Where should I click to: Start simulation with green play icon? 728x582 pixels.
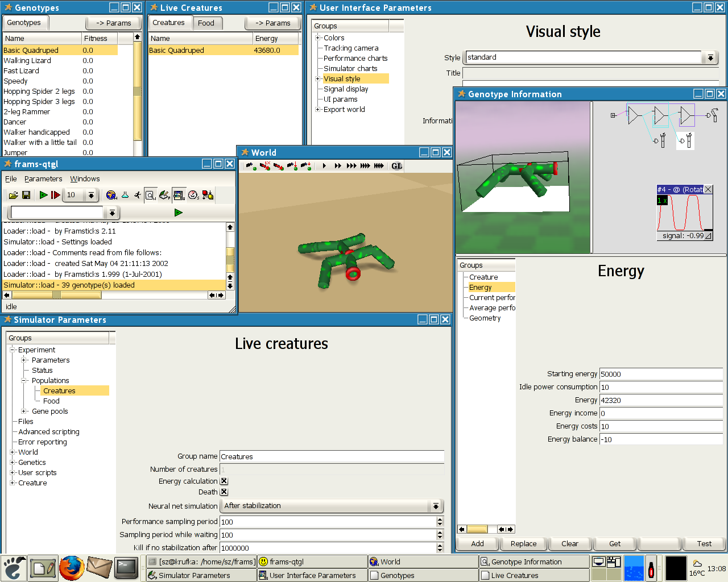43,195
